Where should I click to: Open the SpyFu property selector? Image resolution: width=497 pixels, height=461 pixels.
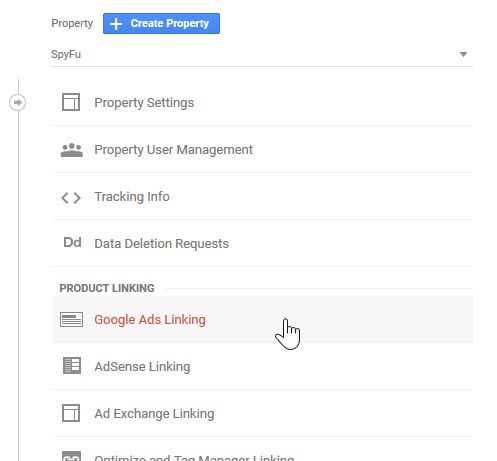[x=261, y=55]
